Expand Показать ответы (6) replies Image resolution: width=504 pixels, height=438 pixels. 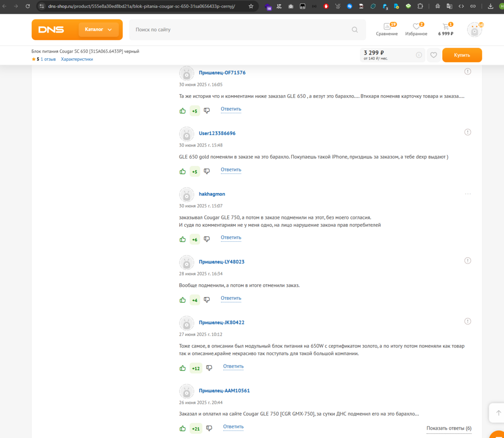(449, 428)
